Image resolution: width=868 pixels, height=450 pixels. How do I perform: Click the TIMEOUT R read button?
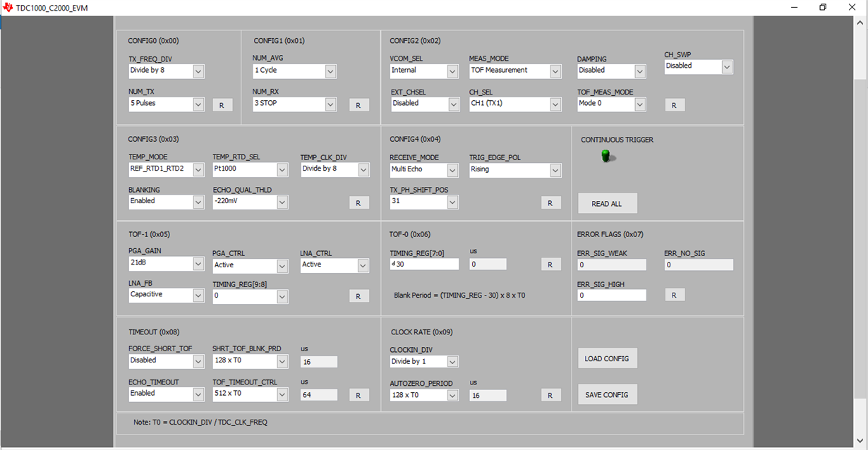pyautogui.click(x=358, y=395)
